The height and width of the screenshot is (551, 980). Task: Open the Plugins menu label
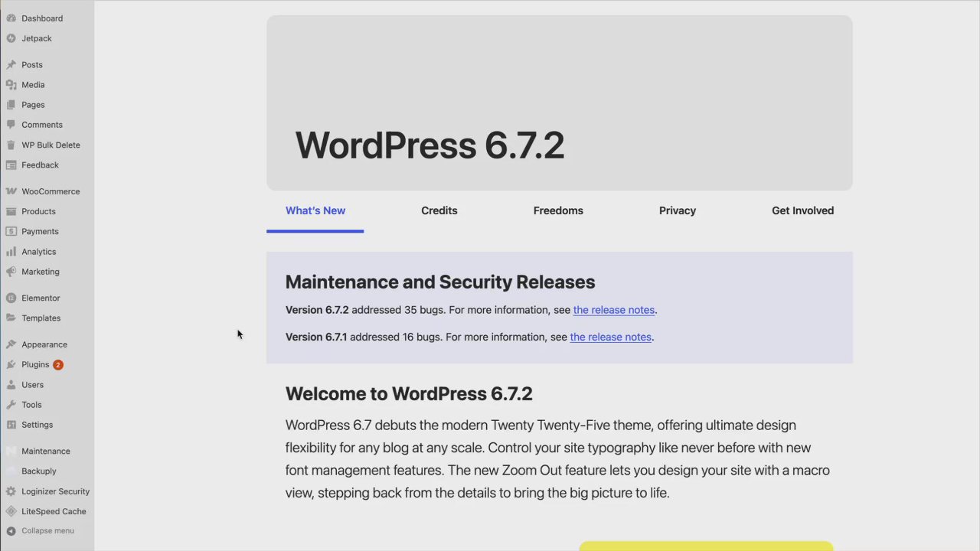click(35, 365)
